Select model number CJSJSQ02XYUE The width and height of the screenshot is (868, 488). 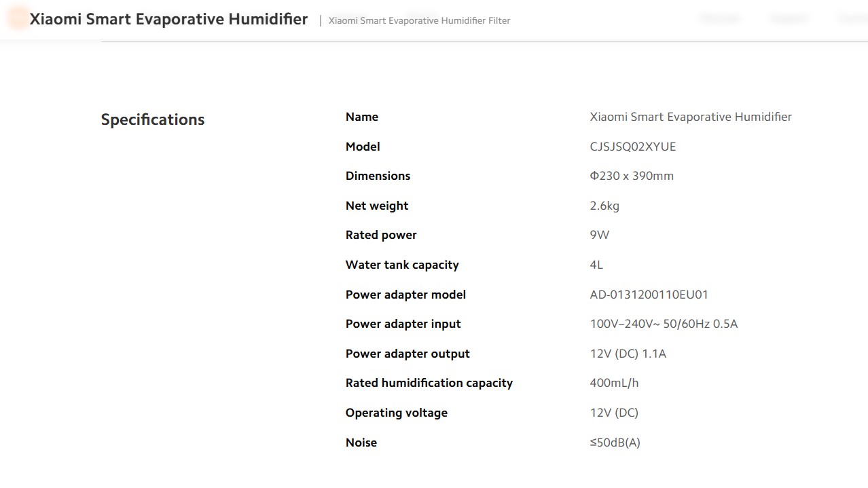(633, 147)
